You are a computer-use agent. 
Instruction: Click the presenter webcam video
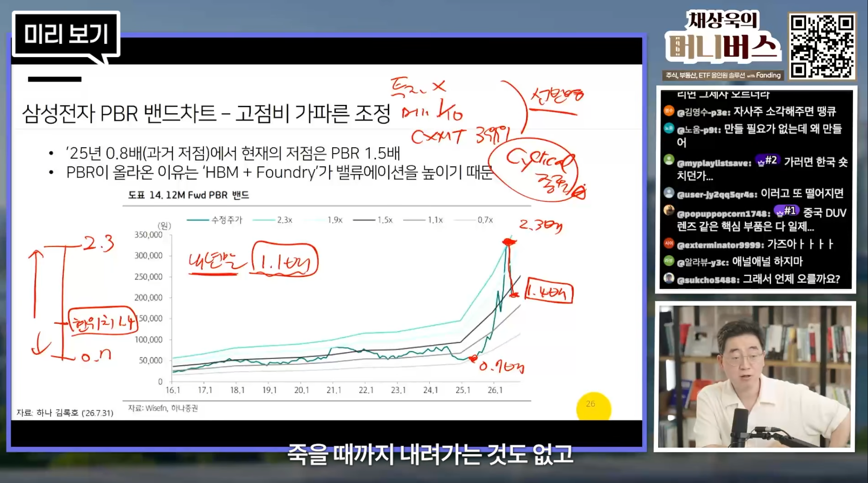754,376
